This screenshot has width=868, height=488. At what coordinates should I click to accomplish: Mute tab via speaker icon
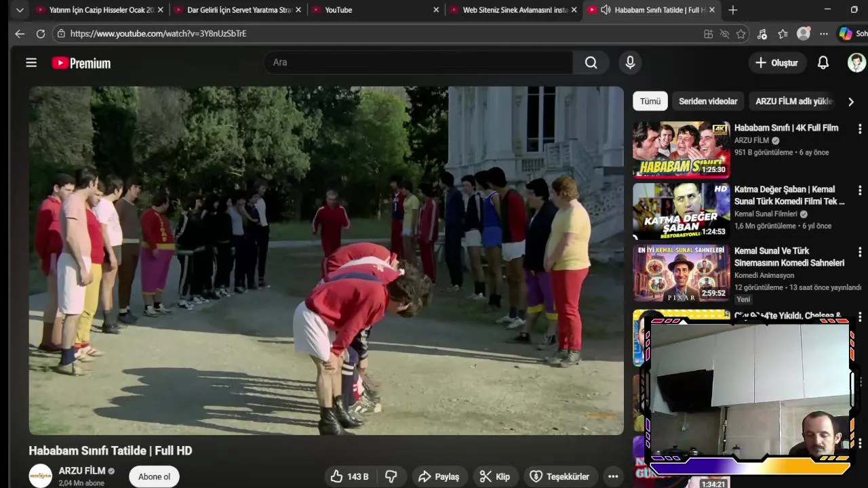606,10
